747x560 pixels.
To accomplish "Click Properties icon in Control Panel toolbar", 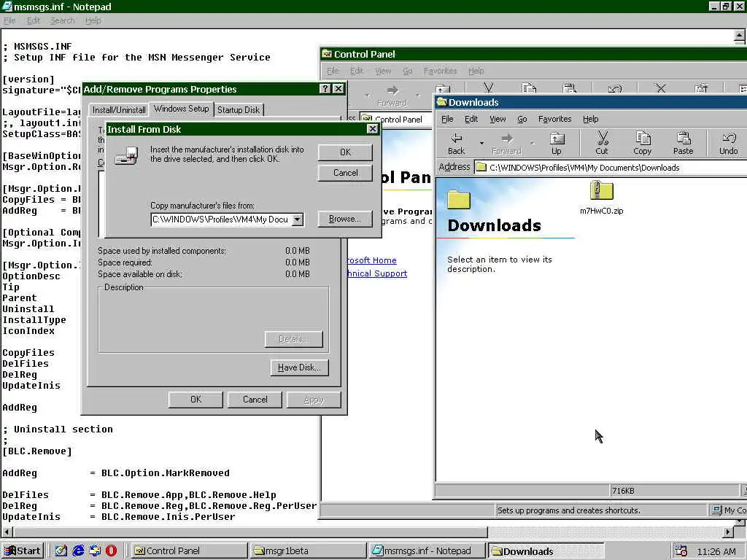I will (701, 88).
